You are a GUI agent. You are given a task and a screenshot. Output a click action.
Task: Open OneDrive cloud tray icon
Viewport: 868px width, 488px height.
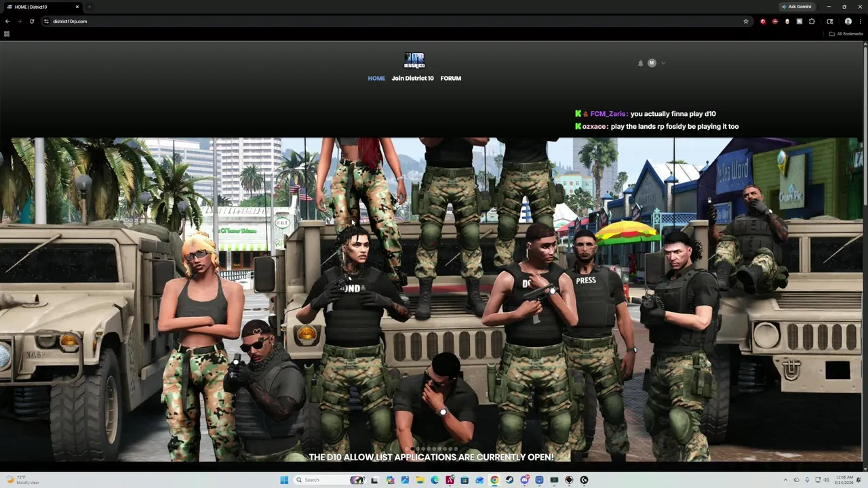(x=797, y=480)
